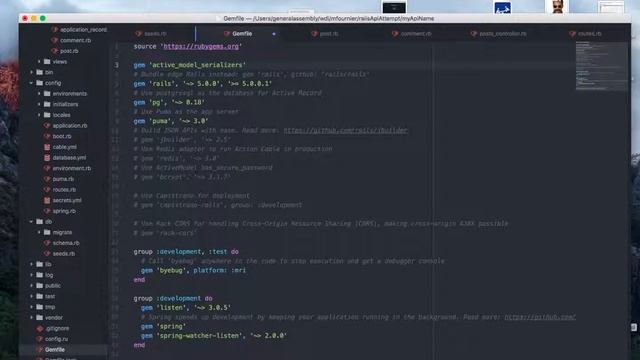Click the file icon beside cable.yml
640x360 pixels.
[x=47, y=147]
